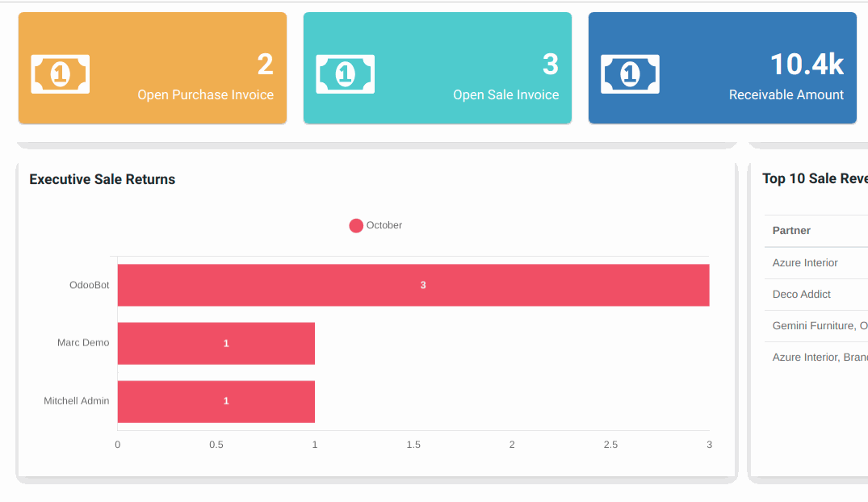This screenshot has width=868, height=502.
Task: Click the Partner column header
Action: pos(791,231)
